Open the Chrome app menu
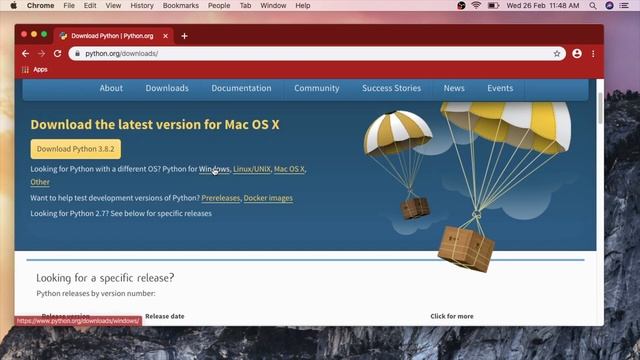The image size is (640, 360). pos(40,5)
